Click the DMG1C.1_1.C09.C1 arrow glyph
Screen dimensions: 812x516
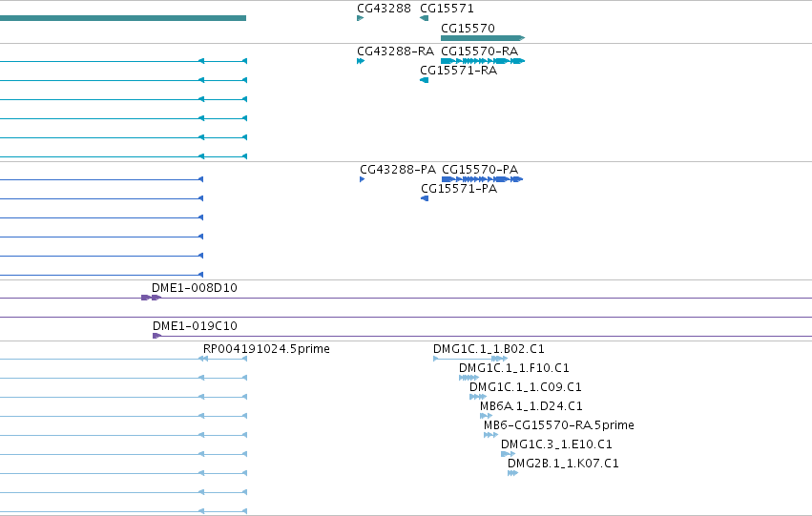[x=478, y=397]
